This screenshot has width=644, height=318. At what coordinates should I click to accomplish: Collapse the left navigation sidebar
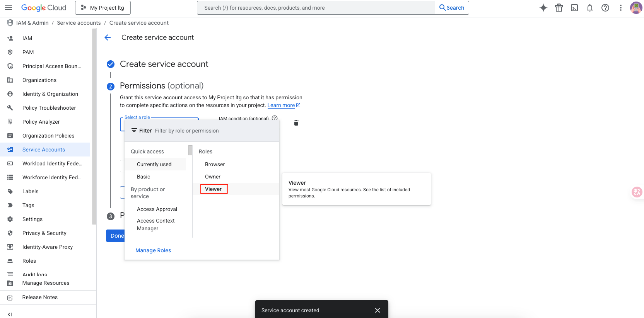pos(10,314)
